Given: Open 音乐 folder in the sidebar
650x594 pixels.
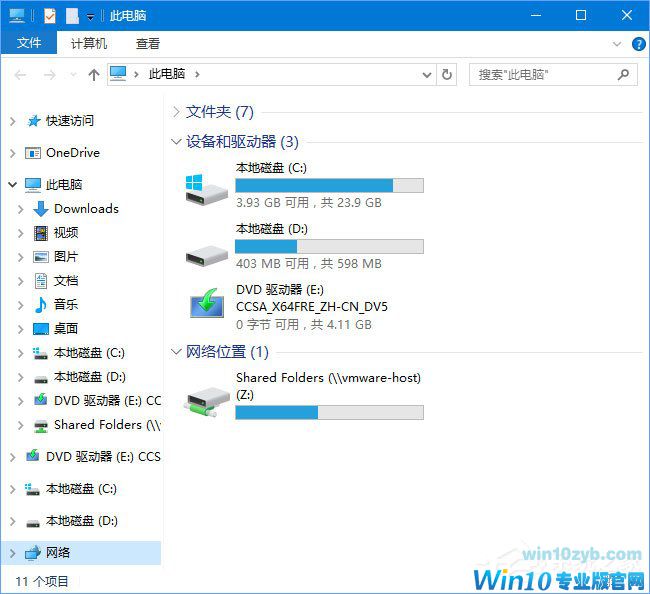Looking at the screenshot, I should [66, 305].
